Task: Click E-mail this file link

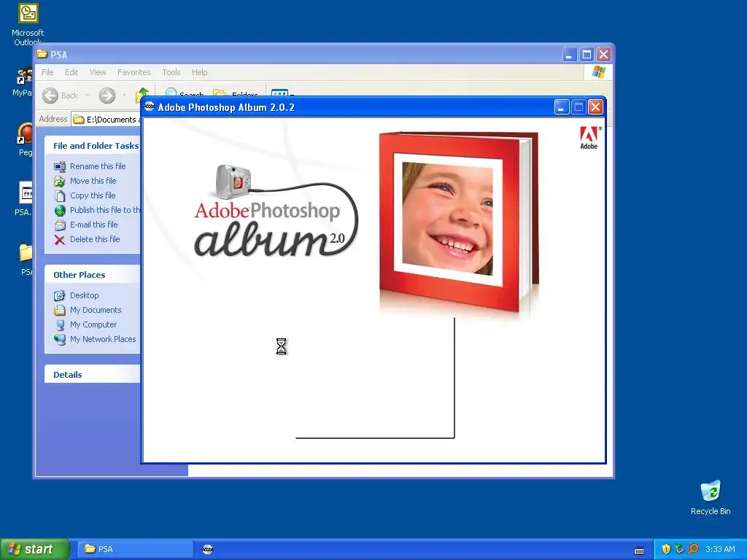Action: [94, 225]
